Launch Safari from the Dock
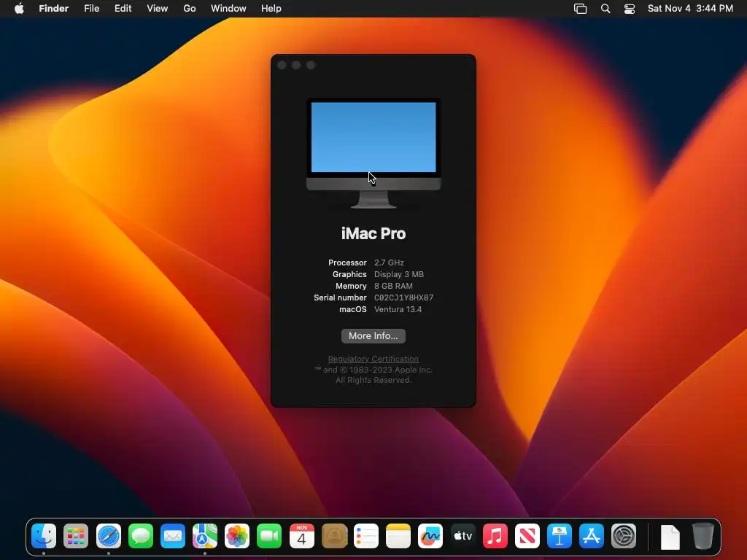747x560 pixels. (108, 536)
